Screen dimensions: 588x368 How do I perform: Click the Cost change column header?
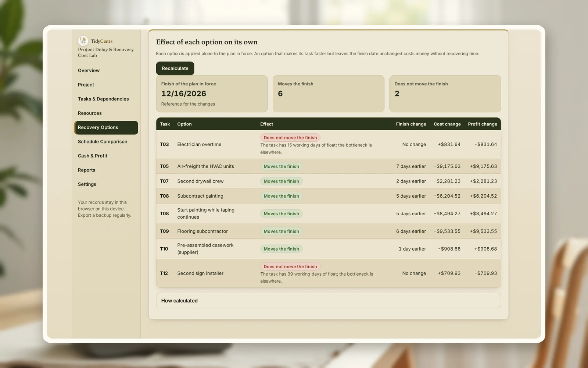pyautogui.click(x=447, y=124)
